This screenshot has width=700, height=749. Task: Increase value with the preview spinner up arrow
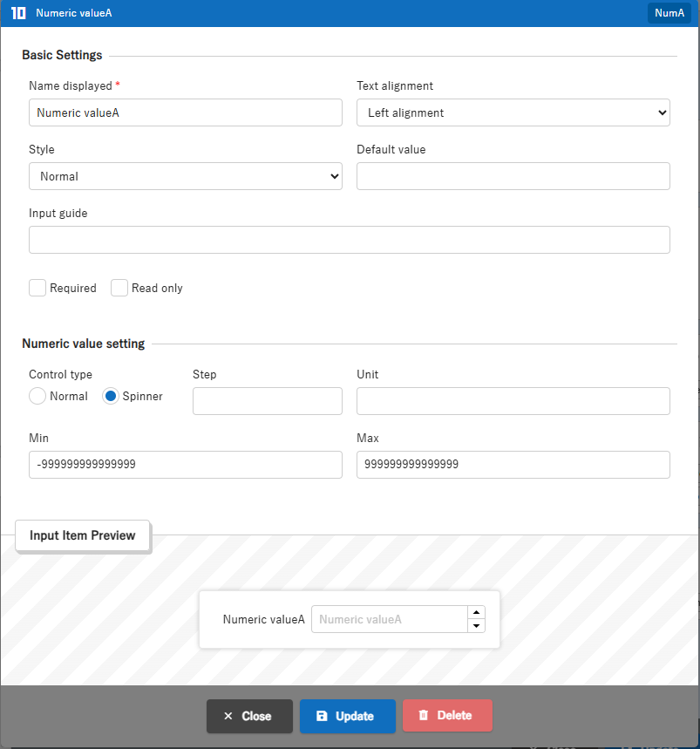pos(476,612)
